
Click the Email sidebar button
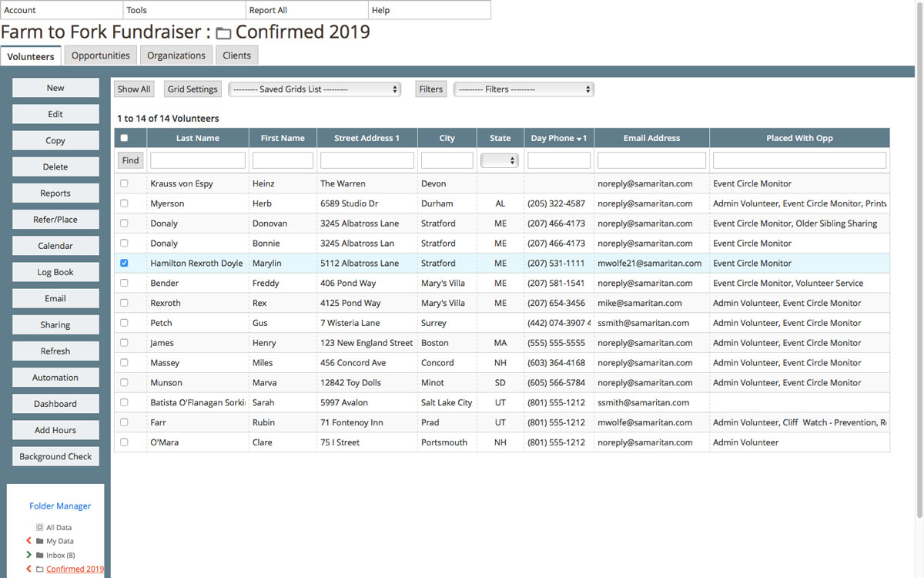[55, 298]
